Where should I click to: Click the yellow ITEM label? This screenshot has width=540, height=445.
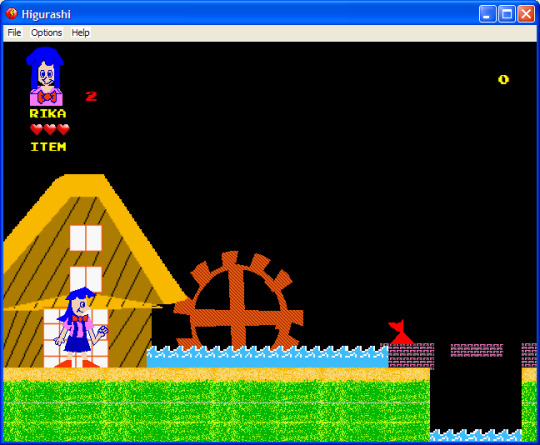(x=48, y=147)
